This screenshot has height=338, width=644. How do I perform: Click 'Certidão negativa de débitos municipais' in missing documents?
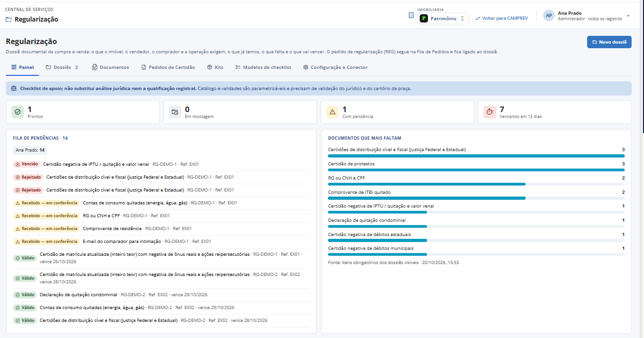pos(371,248)
